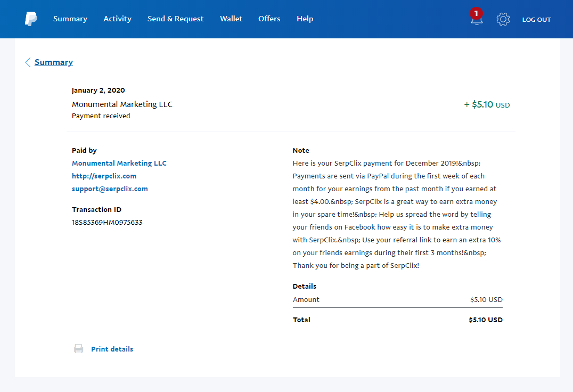
Task: Click the Note heading
Action: [x=301, y=150]
